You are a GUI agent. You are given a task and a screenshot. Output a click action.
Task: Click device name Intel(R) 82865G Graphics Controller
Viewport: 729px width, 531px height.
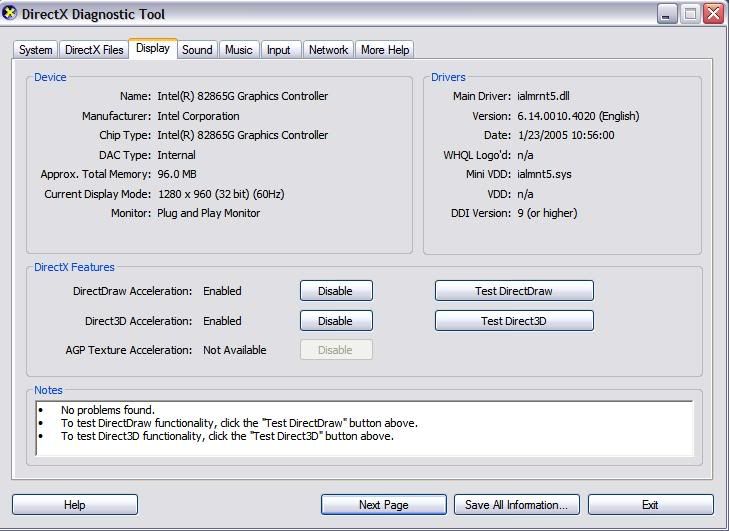[243, 96]
